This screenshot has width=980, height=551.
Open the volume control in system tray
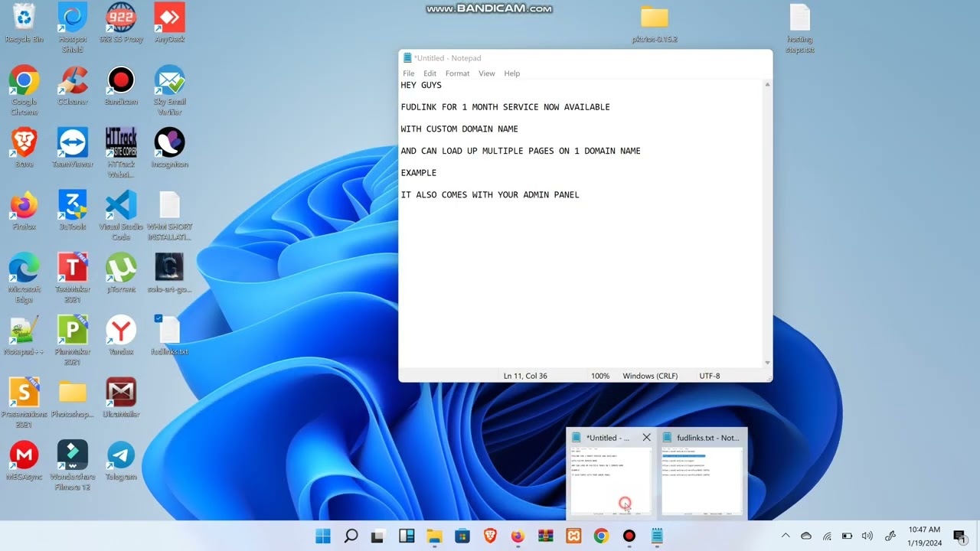pos(867,536)
